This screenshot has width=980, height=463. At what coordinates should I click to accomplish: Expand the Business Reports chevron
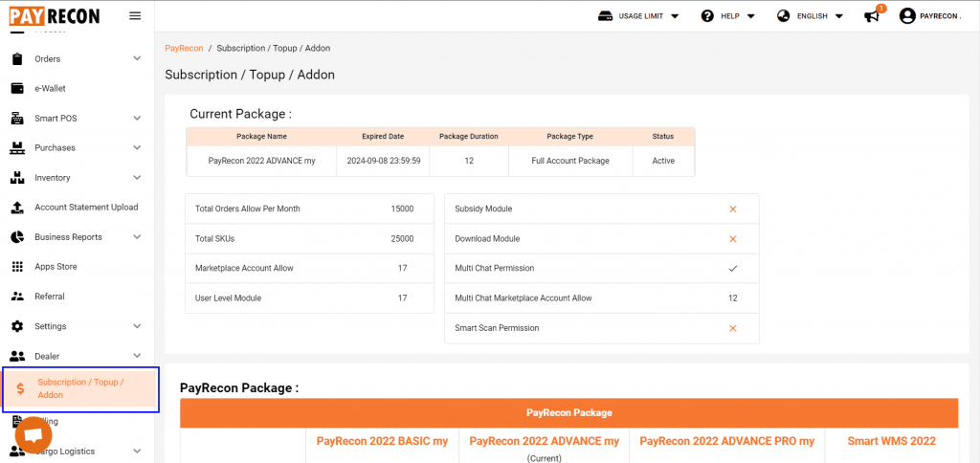138,237
